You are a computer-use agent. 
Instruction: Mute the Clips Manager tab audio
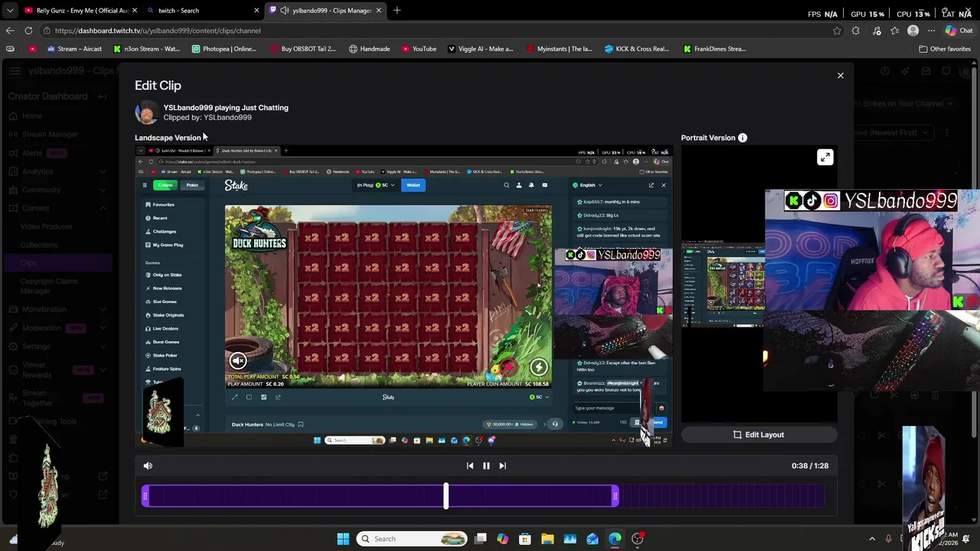click(x=285, y=11)
